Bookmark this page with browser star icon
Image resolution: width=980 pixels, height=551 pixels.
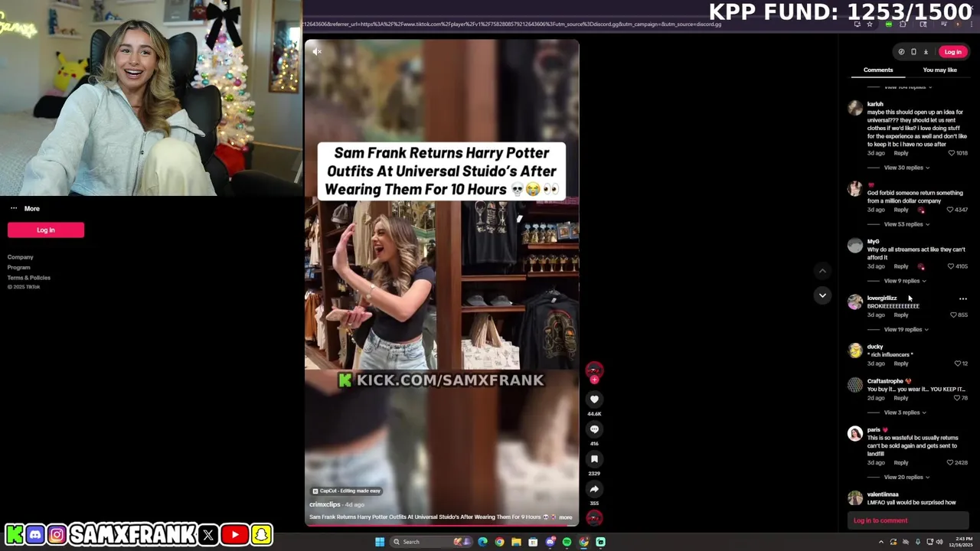(x=870, y=24)
